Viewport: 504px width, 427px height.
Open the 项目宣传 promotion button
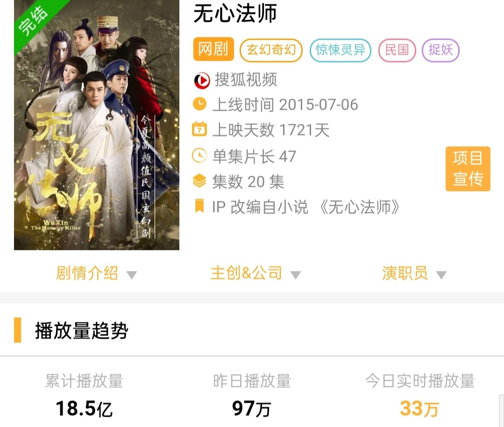[x=468, y=169]
